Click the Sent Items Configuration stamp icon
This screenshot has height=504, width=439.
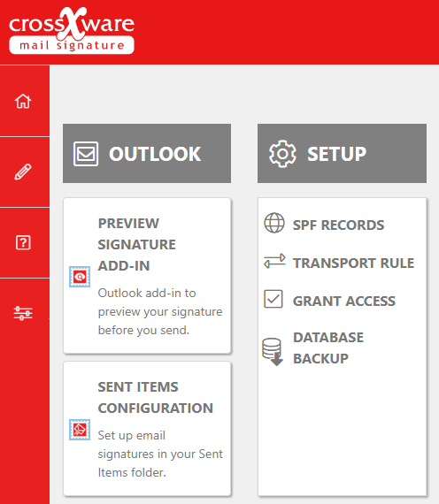coord(80,430)
